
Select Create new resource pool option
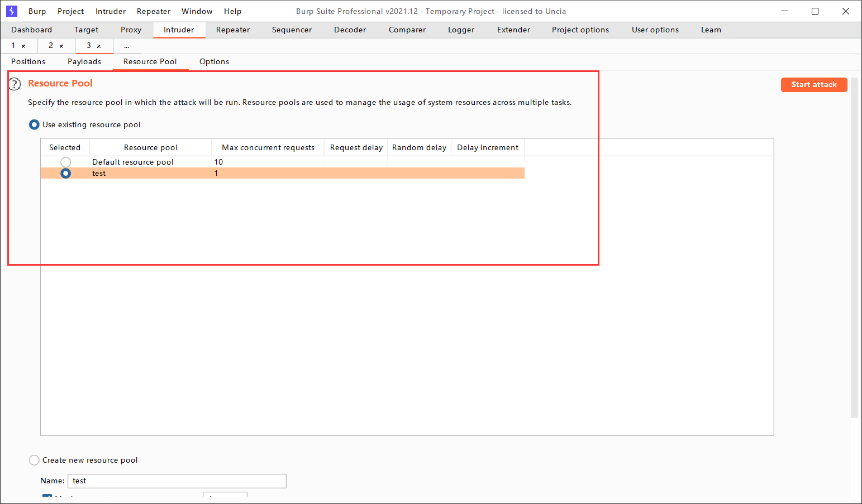(34, 460)
